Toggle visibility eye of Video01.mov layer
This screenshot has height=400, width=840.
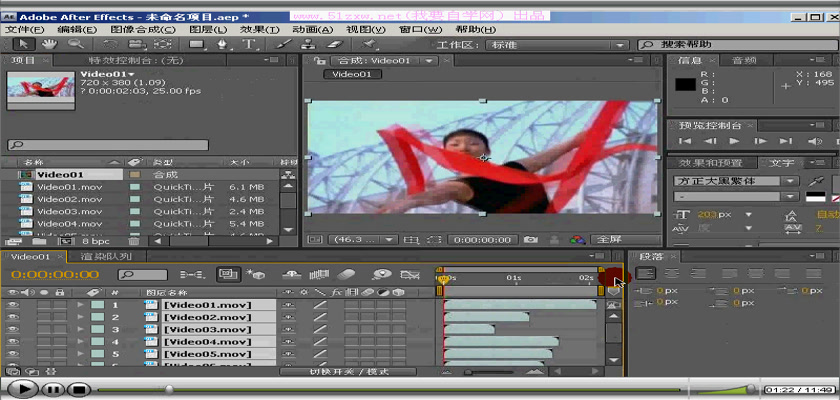[x=12, y=305]
